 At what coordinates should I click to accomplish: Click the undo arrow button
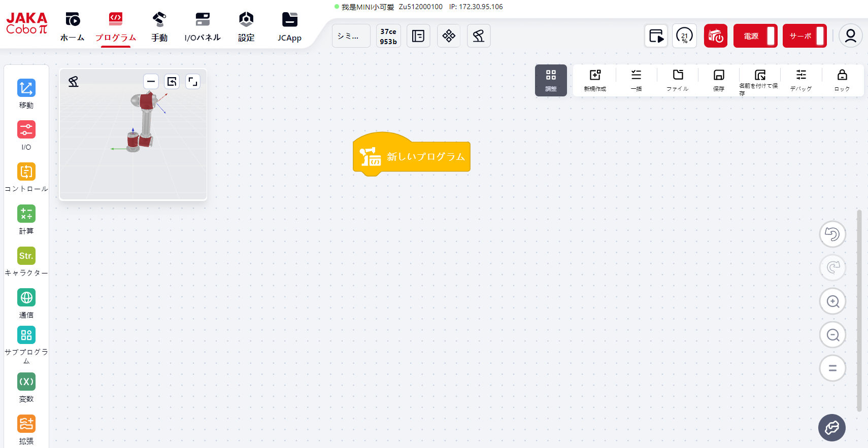(x=832, y=234)
